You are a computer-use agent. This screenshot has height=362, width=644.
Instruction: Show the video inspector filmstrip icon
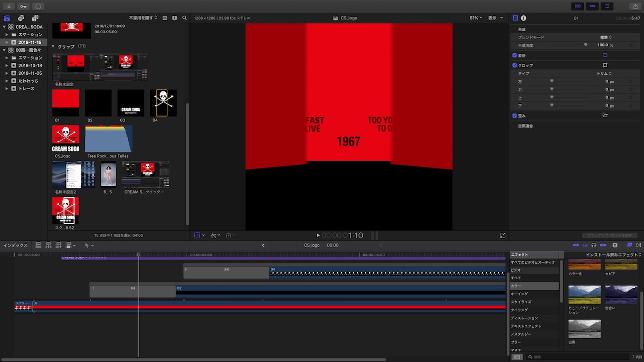(x=515, y=18)
